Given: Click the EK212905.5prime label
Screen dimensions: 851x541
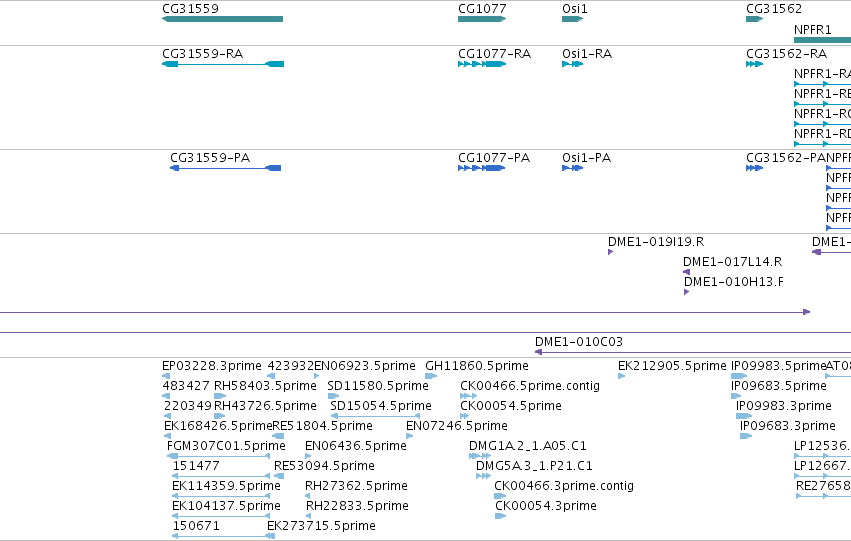Looking at the screenshot, I should pos(672,366).
